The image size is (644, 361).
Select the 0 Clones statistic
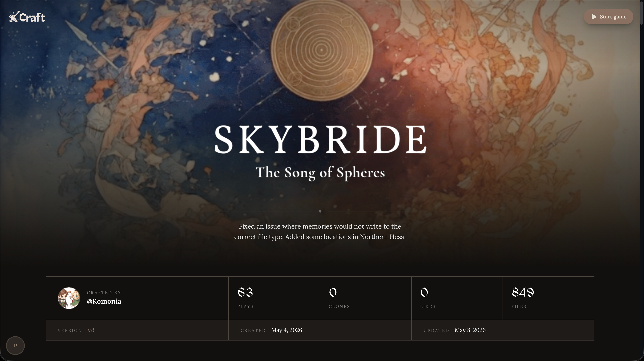coord(365,298)
